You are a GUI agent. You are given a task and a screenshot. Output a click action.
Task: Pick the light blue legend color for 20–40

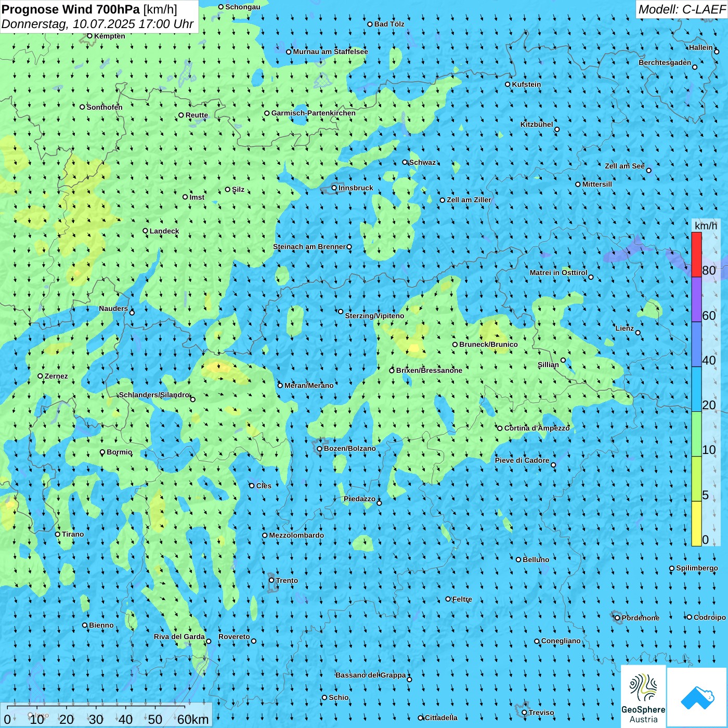click(x=696, y=389)
